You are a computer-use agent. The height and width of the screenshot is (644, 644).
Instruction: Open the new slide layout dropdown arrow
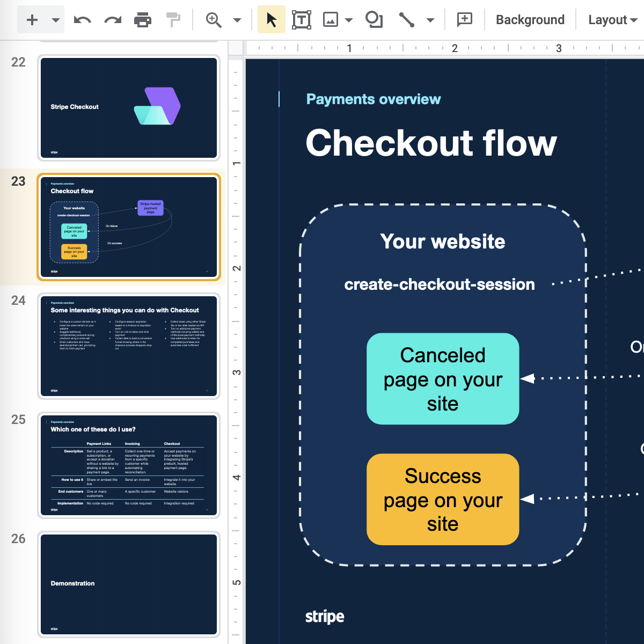pyautogui.click(x=55, y=20)
